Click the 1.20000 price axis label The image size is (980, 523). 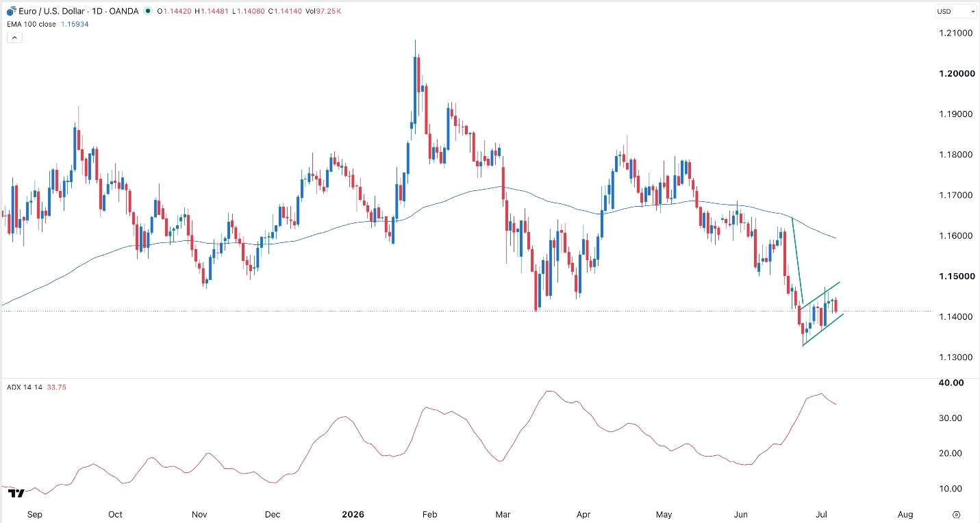point(956,73)
